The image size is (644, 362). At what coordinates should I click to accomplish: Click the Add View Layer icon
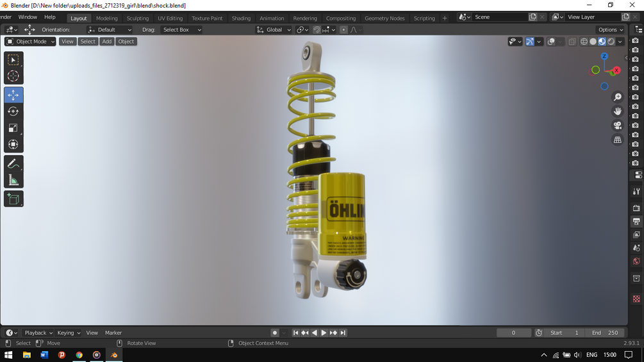tap(625, 17)
